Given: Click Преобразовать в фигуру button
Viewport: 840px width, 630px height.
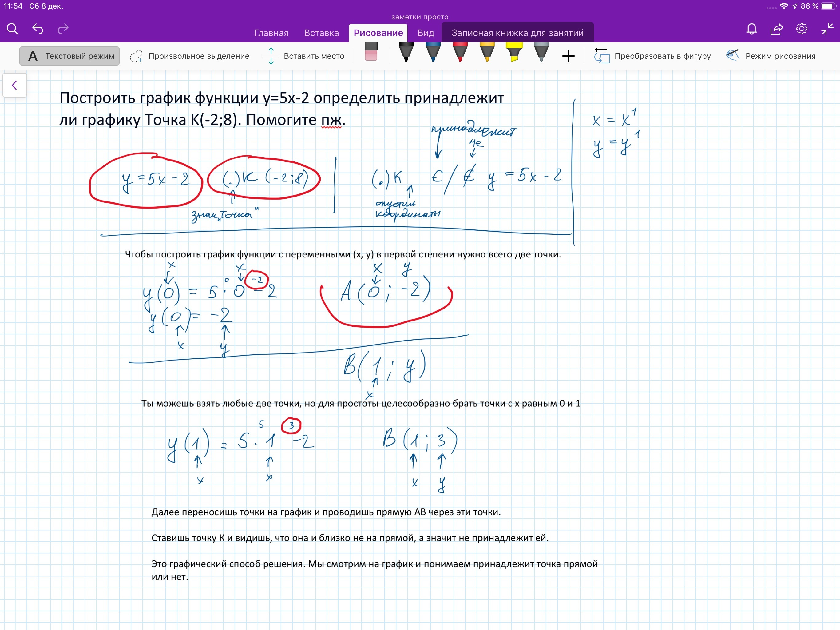Looking at the screenshot, I should click(x=652, y=56).
